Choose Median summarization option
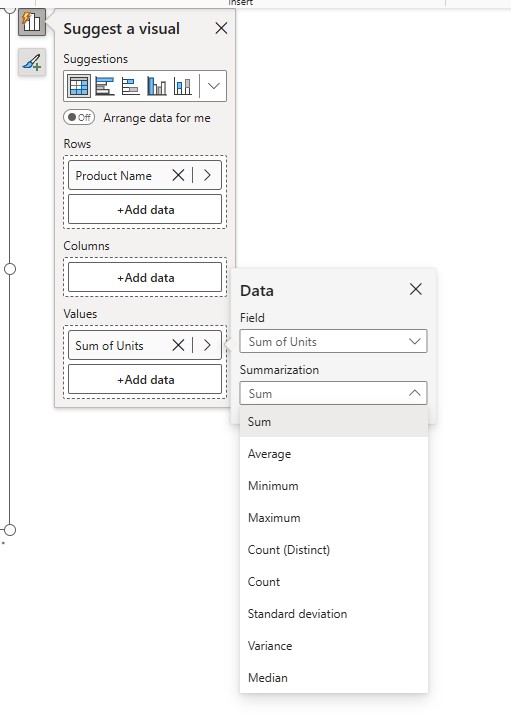511x717 pixels. [x=334, y=678]
